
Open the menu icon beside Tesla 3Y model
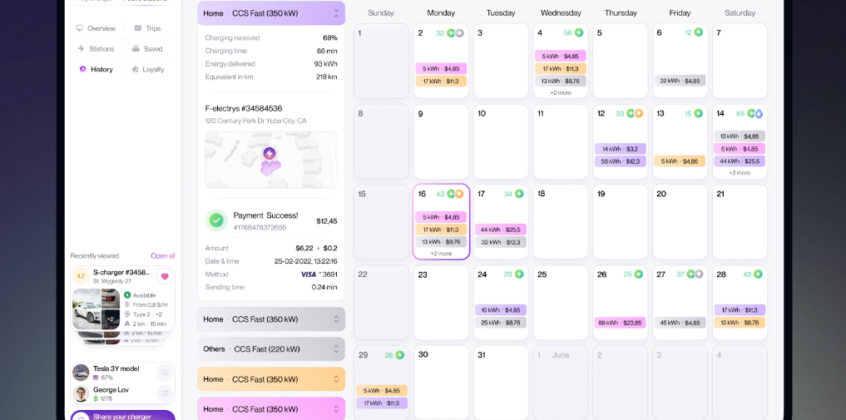pos(164,372)
